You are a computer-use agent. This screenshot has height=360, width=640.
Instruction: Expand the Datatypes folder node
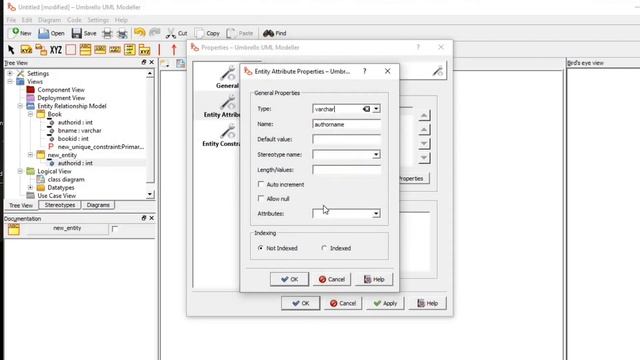(x=30, y=188)
